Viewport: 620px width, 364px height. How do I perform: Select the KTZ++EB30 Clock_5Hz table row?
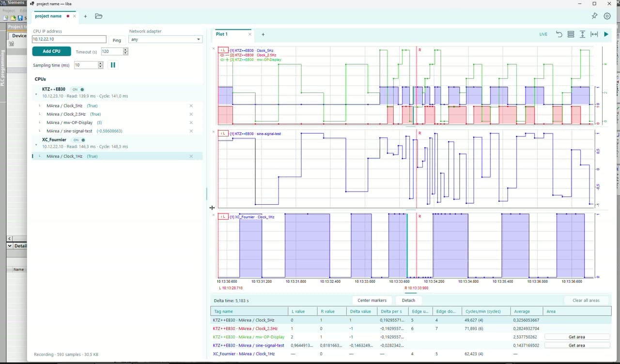pos(411,320)
